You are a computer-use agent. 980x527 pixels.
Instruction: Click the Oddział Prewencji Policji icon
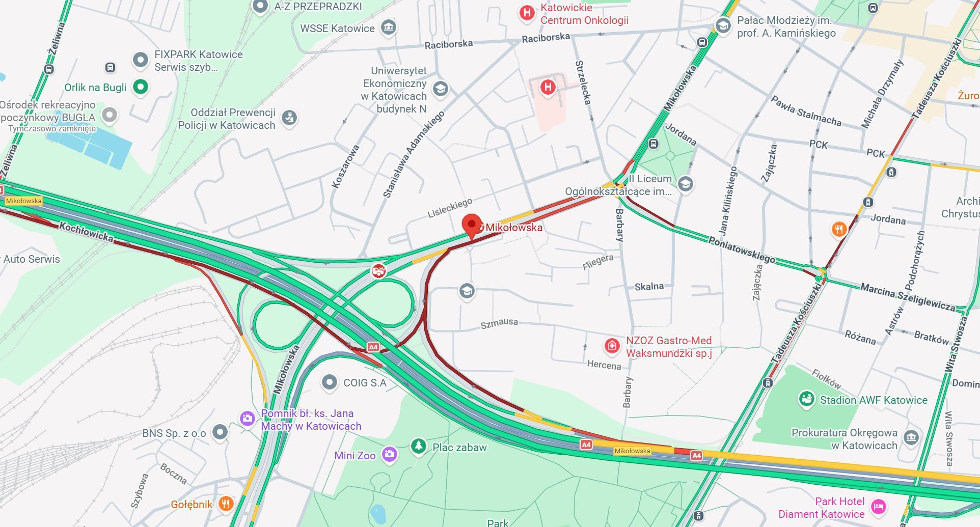[289, 118]
